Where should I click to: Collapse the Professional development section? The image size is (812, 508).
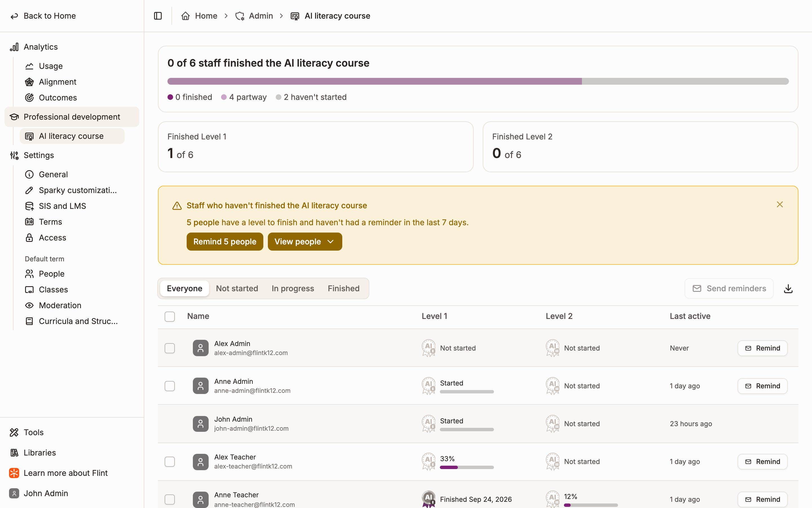click(x=72, y=117)
